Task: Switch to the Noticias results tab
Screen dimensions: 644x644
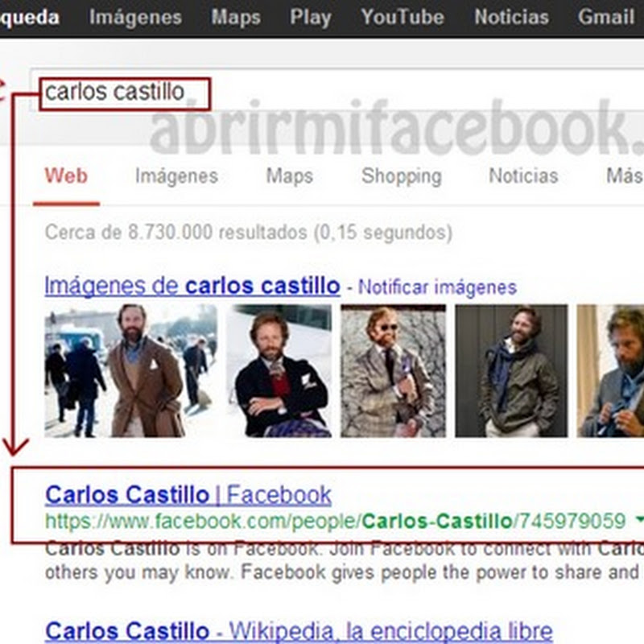Action: [x=523, y=176]
